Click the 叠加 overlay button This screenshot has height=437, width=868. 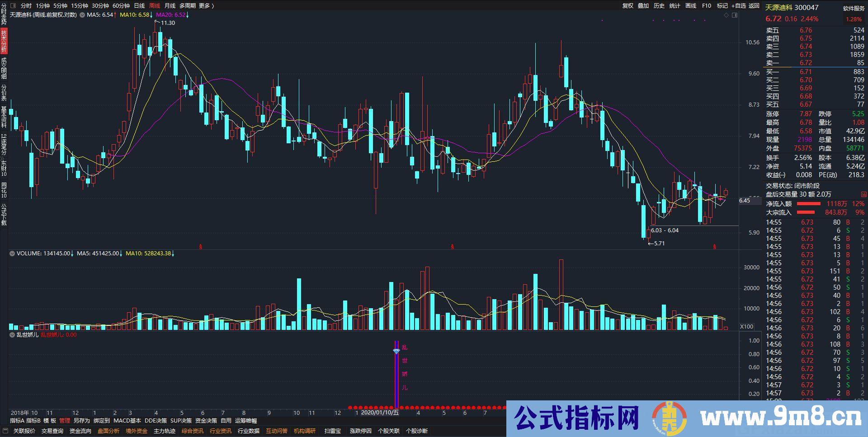[643, 5]
